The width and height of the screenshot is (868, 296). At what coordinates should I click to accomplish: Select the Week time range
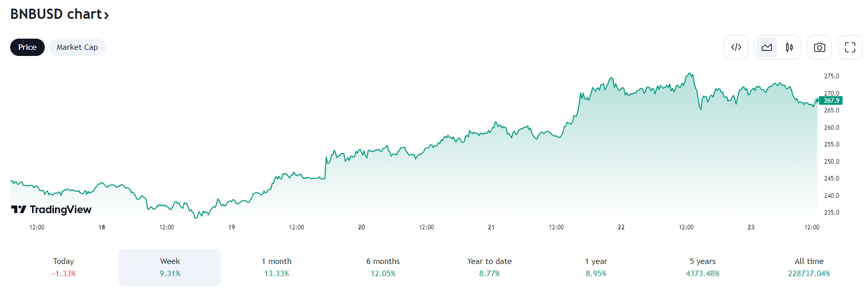[170, 267]
